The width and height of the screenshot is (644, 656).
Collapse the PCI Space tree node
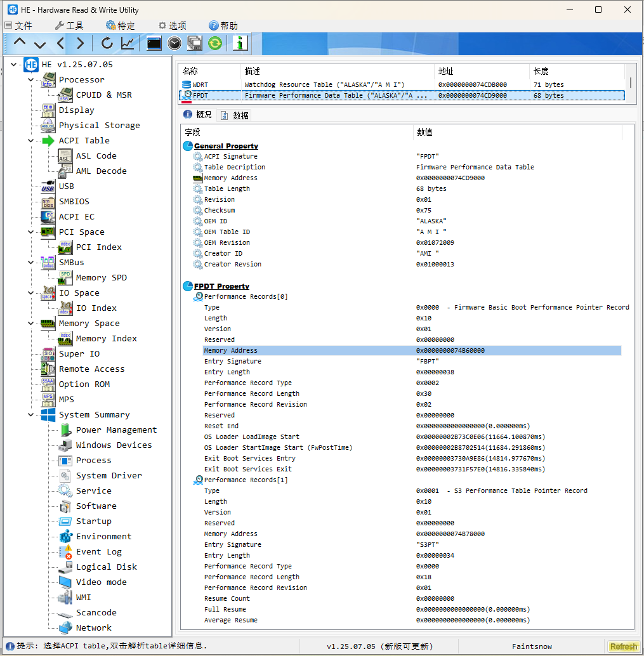(x=32, y=232)
